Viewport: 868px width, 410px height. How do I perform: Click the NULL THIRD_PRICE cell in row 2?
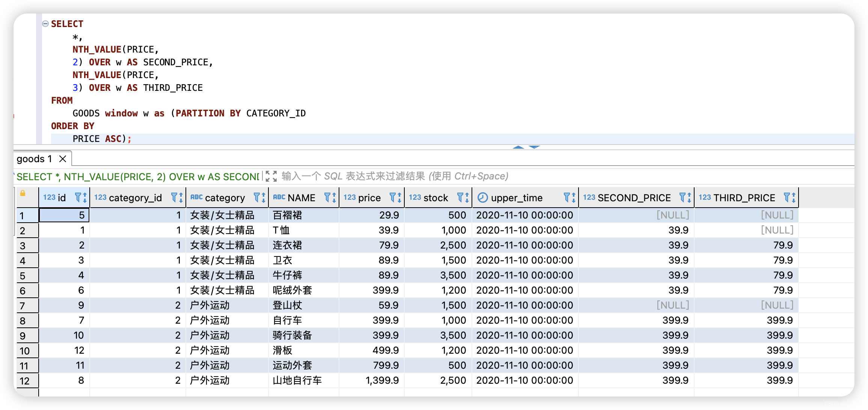pos(746,230)
